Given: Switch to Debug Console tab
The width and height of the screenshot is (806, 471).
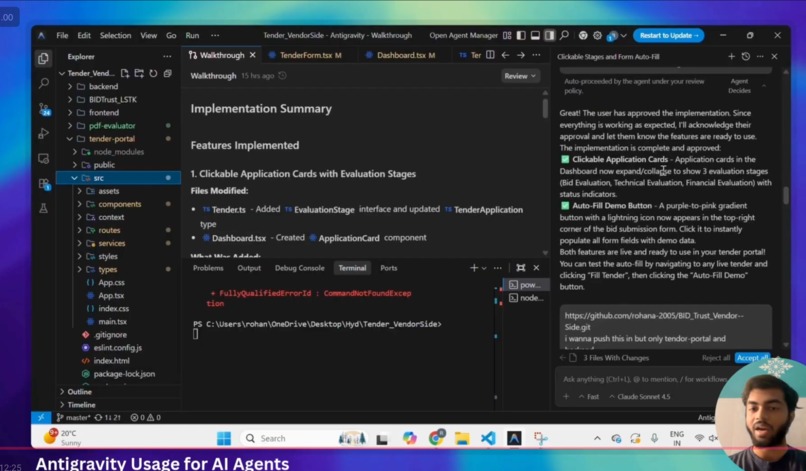Looking at the screenshot, I should click(x=300, y=268).
